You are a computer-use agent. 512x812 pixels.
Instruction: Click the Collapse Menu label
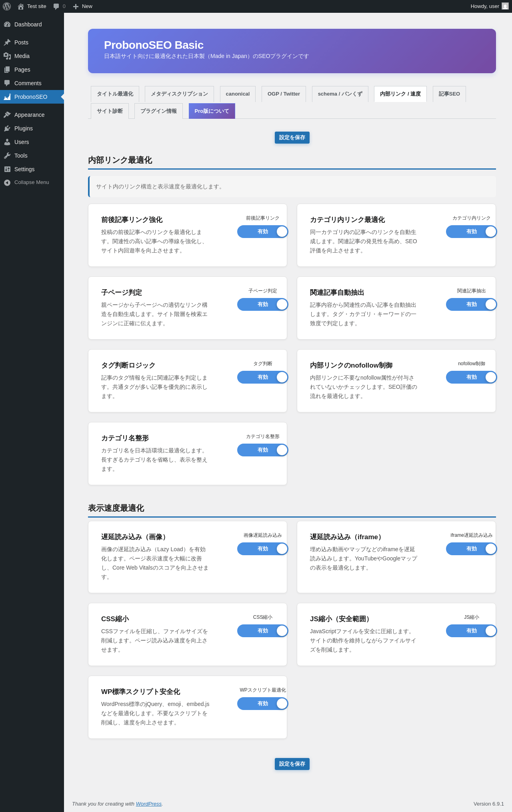tap(32, 182)
